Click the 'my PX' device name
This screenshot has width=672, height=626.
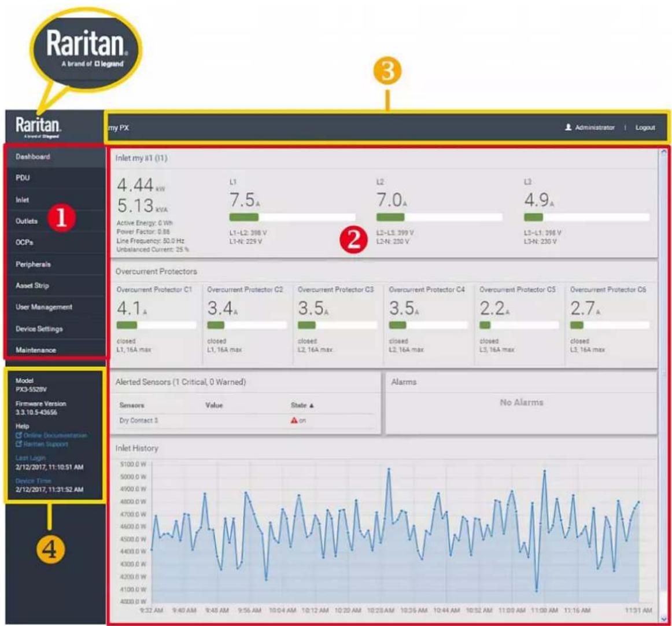[119, 128]
